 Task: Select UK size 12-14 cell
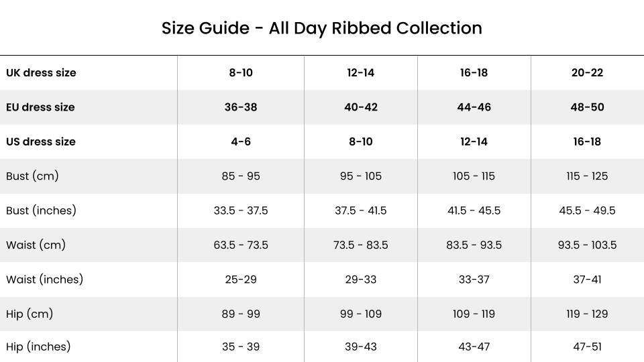[361, 72]
